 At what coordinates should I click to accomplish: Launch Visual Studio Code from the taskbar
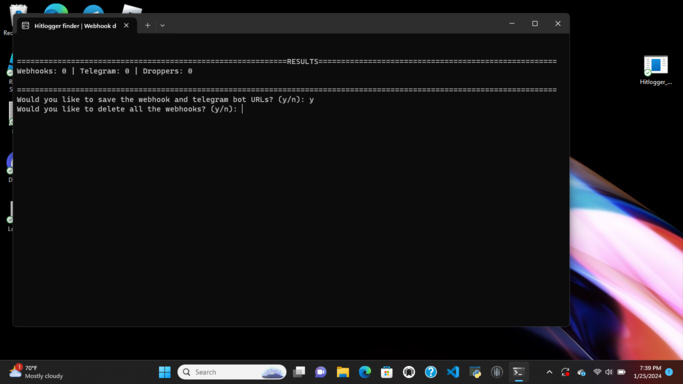point(453,372)
